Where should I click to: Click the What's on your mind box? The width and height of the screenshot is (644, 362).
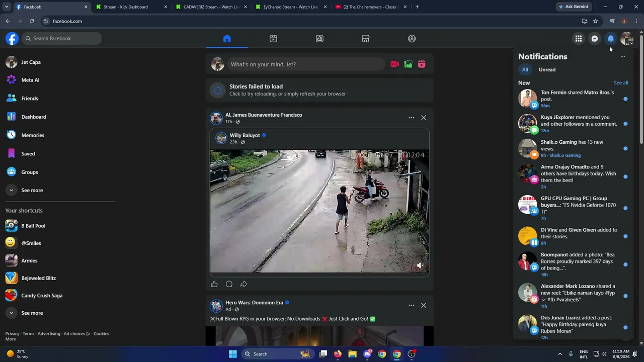pos(306,64)
